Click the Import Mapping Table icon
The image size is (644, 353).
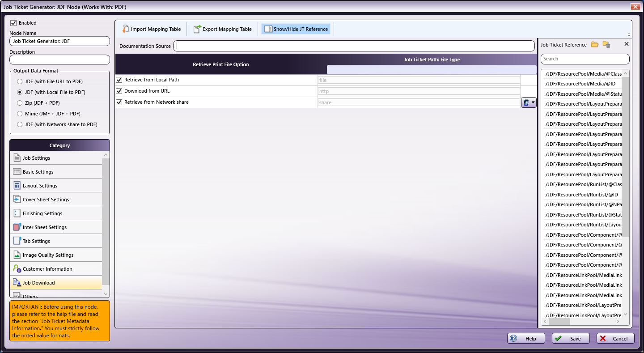pyautogui.click(x=126, y=29)
